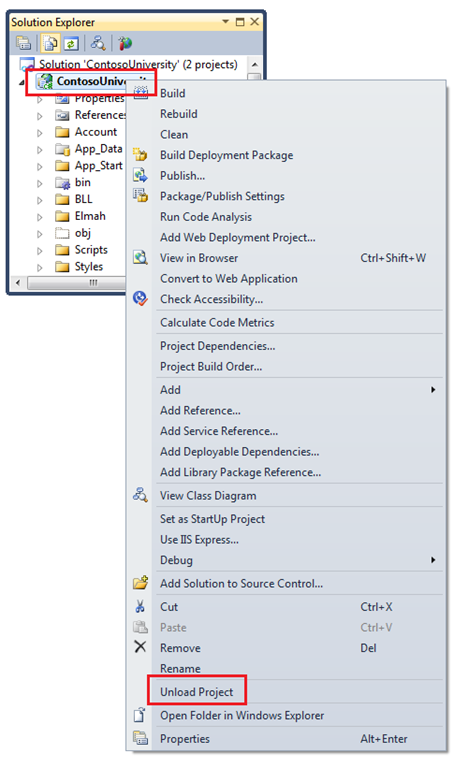The image size is (469, 768).
Task: Open Solution Explorer window position dropdown arrow
Action: click(x=226, y=22)
